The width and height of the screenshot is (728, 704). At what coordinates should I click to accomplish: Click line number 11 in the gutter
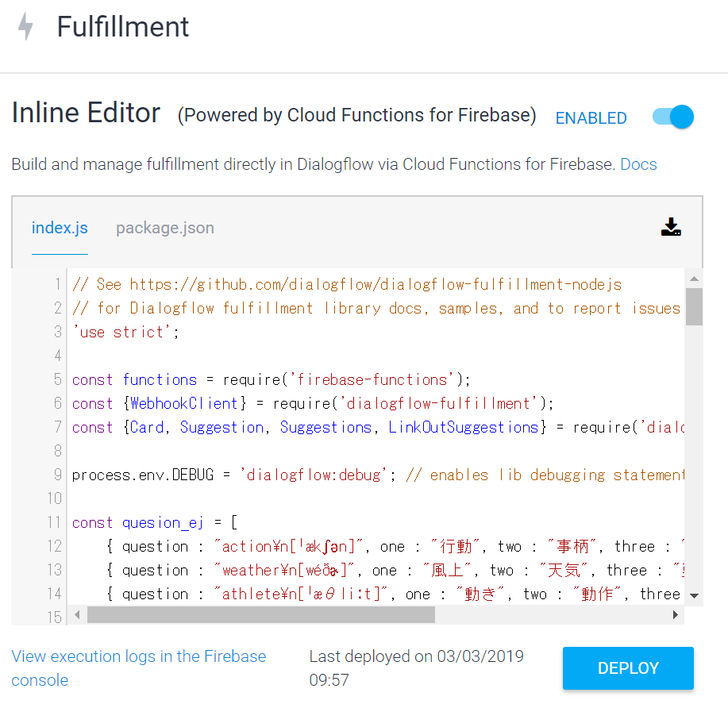click(x=54, y=522)
